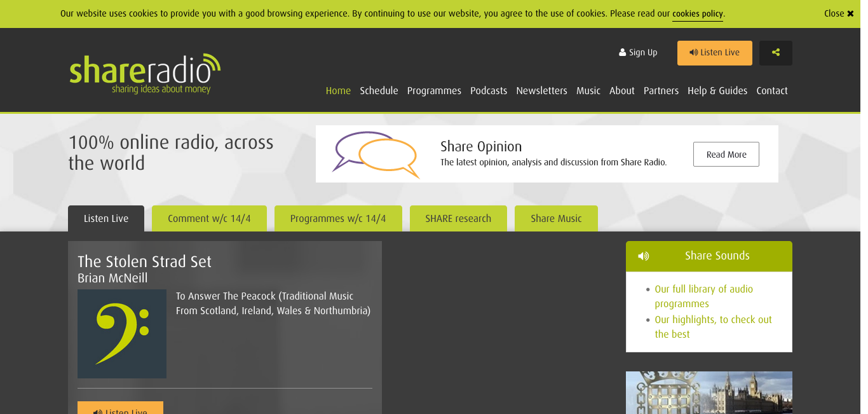Click the Share Opinion heading

click(481, 147)
